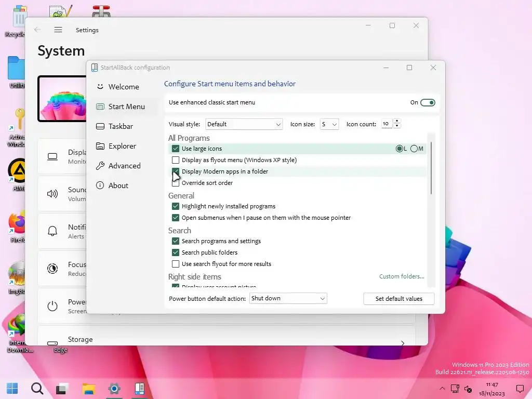Image resolution: width=532 pixels, height=399 pixels.
Task: Enable Override sort order checkbox
Action: (176, 183)
